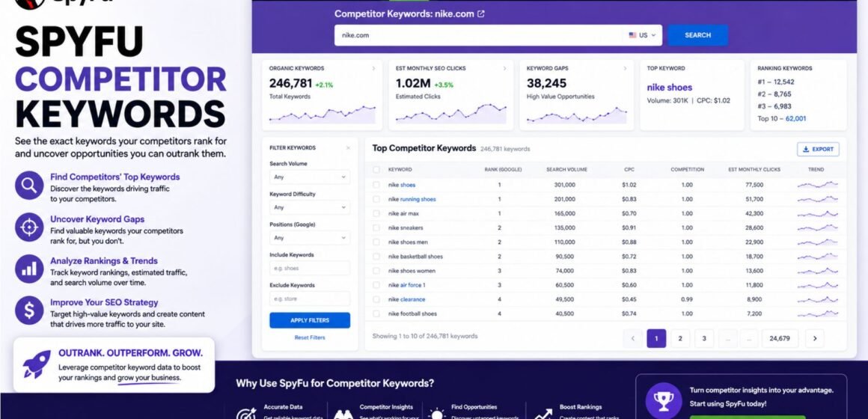The width and height of the screenshot is (868, 419).
Task: Open the nike shoes top keyword link
Action: (x=669, y=87)
